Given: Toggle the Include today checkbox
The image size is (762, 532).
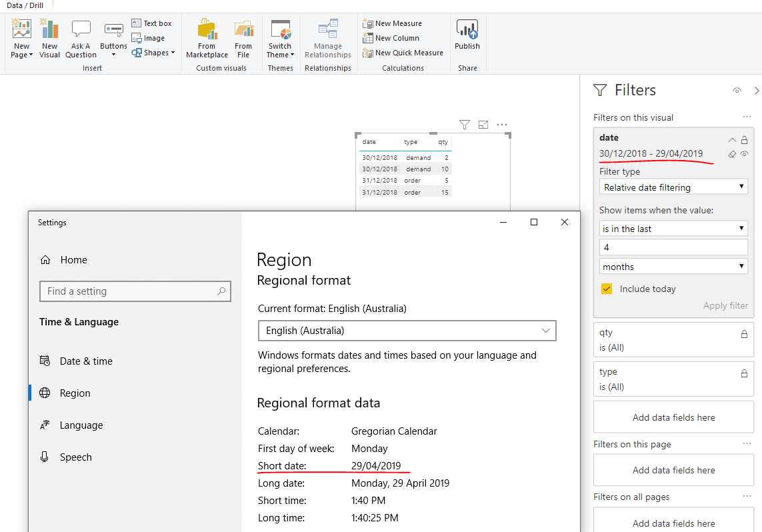Looking at the screenshot, I should pyautogui.click(x=607, y=289).
